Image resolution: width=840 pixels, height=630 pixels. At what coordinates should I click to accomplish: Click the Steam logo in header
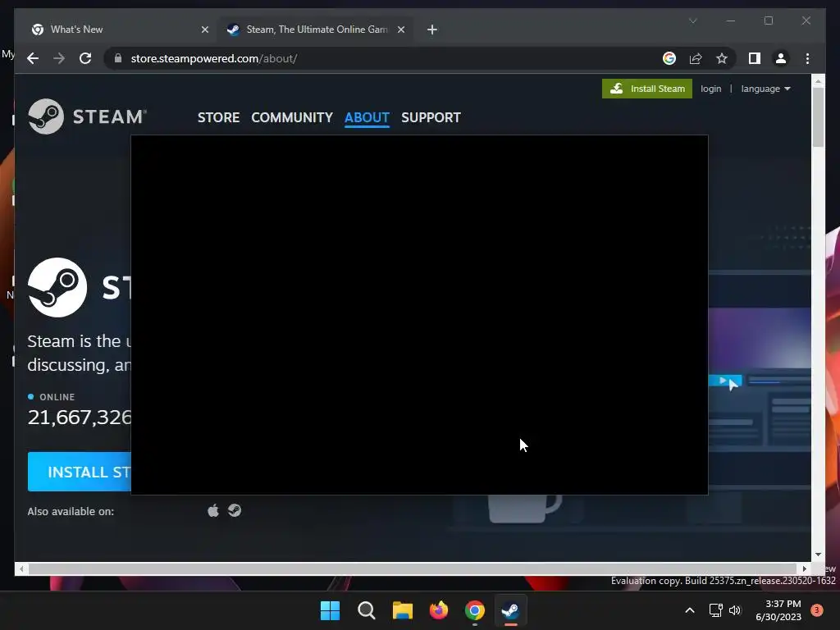[x=87, y=116]
